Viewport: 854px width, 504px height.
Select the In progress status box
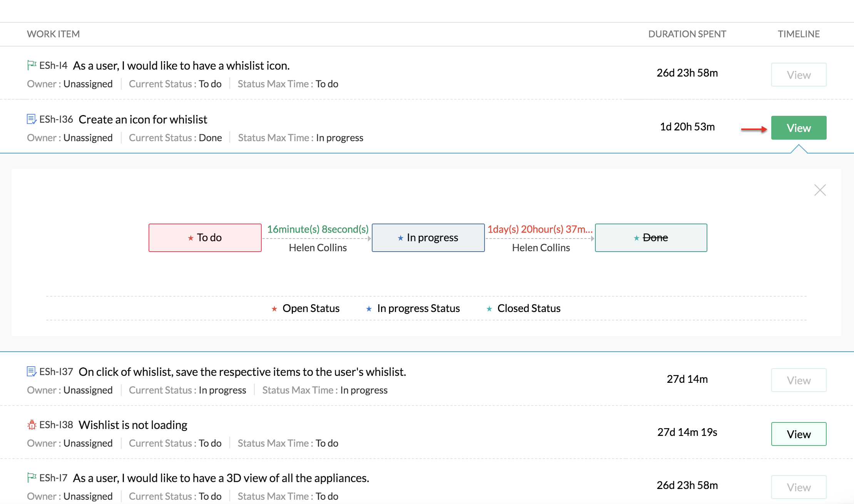[x=428, y=238]
